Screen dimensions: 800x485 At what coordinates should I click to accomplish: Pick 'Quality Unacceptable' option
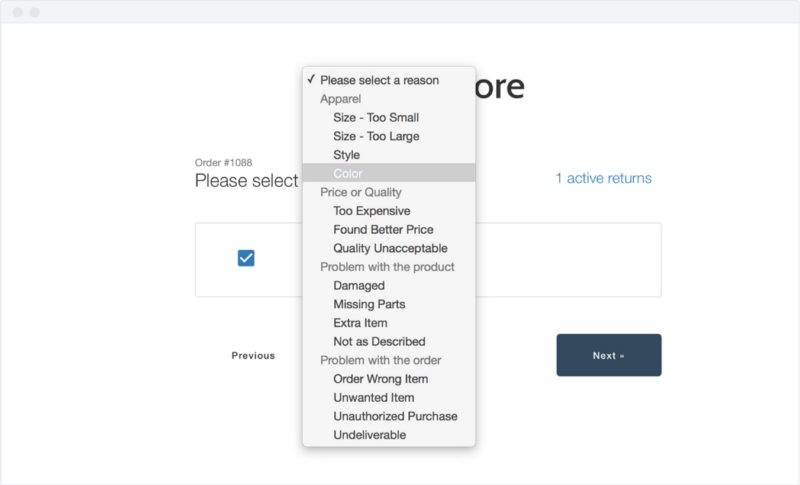tap(390, 248)
